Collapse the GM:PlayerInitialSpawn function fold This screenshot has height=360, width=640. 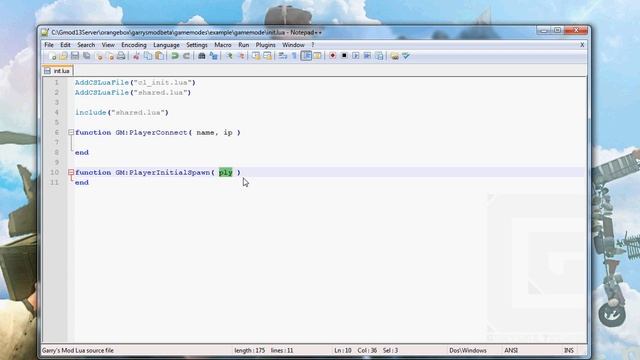point(71,172)
